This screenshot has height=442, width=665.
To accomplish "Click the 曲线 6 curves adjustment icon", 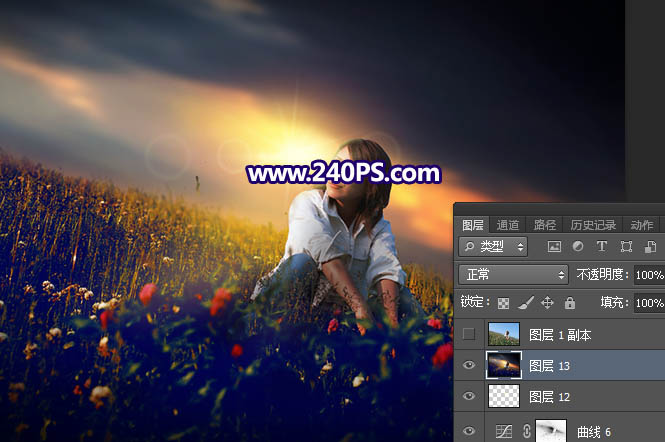I will [504, 432].
